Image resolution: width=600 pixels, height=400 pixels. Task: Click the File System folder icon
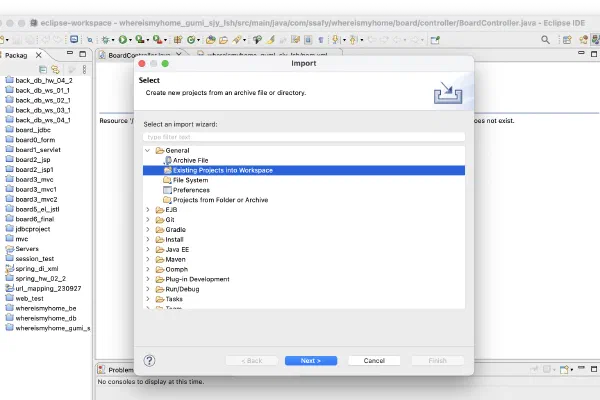tap(166, 180)
